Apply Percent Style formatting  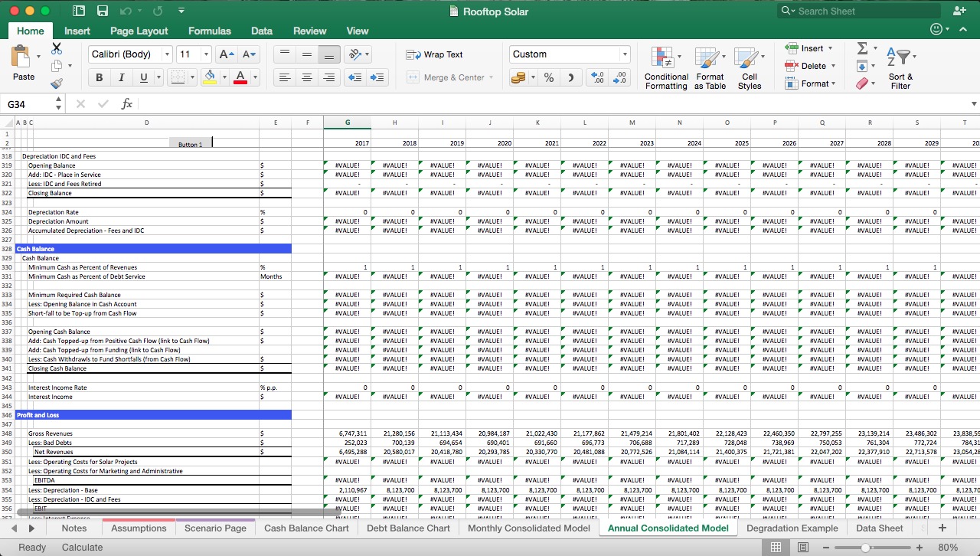[x=548, y=77]
